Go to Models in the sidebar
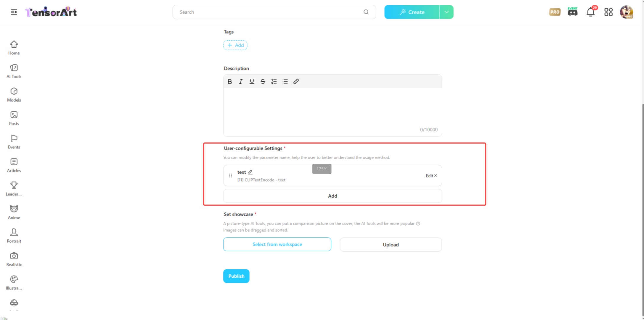This screenshot has width=644, height=320. tap(14, 95)
